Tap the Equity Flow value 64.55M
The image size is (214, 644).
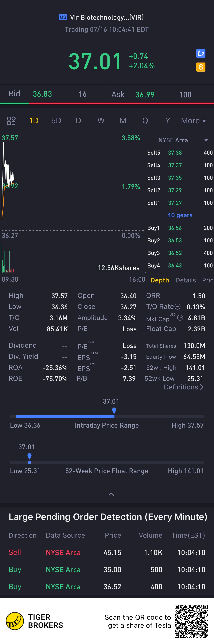tap(194, 357)
